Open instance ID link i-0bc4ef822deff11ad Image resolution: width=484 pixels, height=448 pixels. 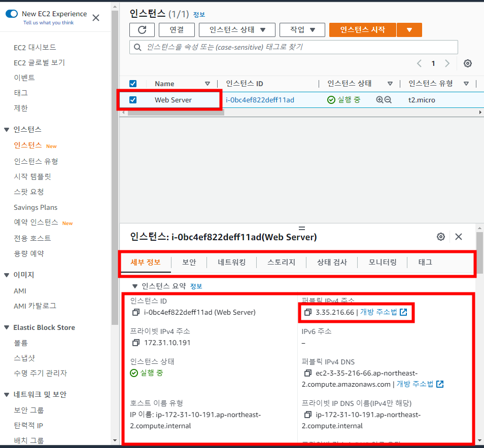pos(260,100)
